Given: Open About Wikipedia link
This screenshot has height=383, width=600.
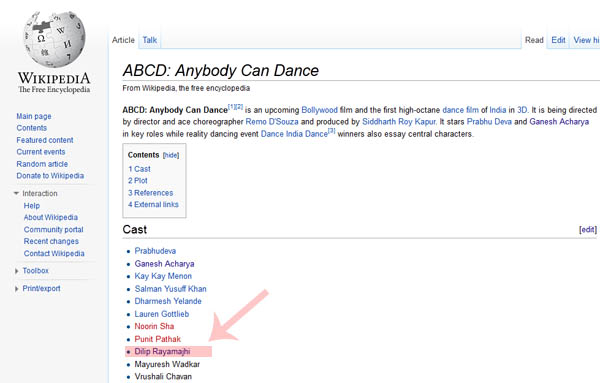Looking at the screenshot, I should click(51, 217).
